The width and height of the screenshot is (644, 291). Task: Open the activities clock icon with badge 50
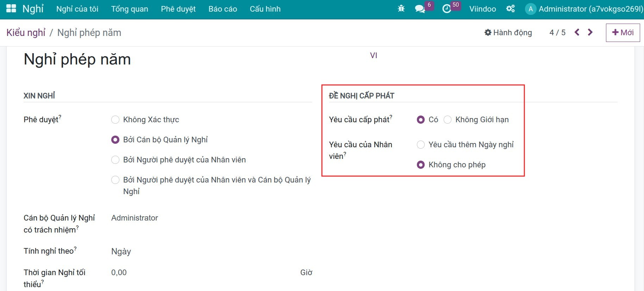pyautogui.click(x=446, y=9)
